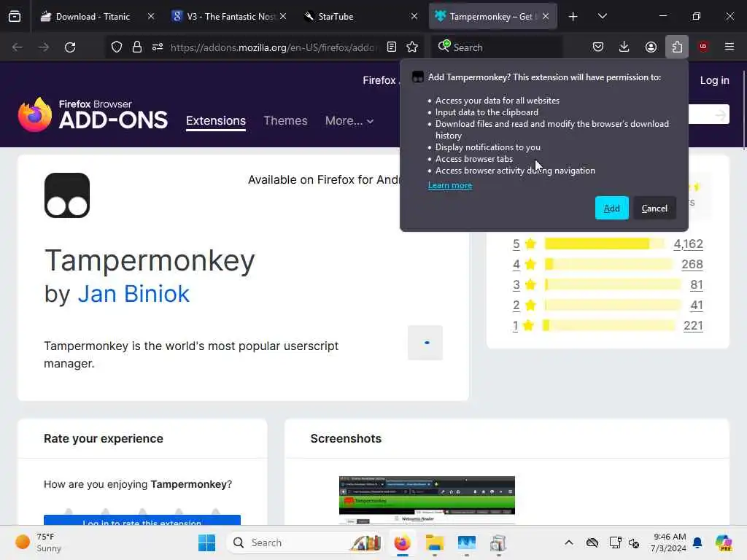Click the uBlock Origin toolbar icon
Image resolution: width=747 pixels, height=560 pixels.
(703, 47)
